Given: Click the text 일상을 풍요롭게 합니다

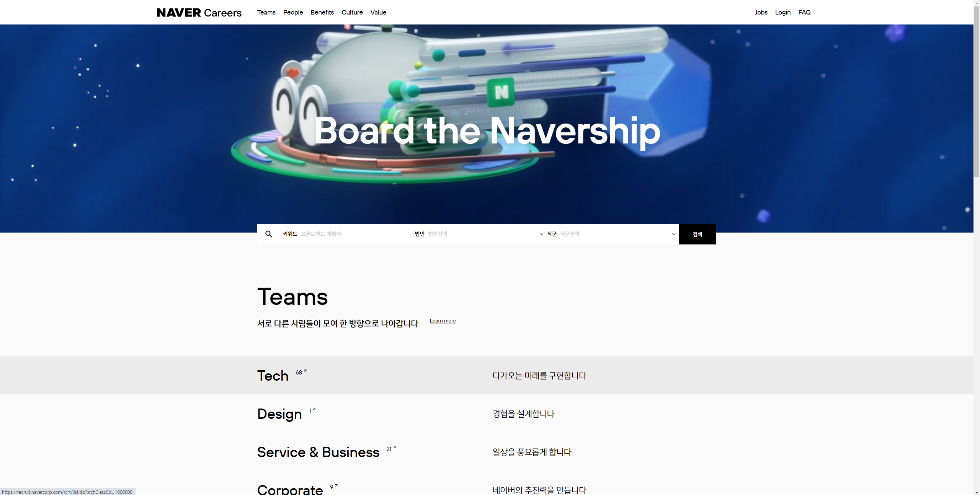Looking at the screenshot, I should click(x=532, y=452).
